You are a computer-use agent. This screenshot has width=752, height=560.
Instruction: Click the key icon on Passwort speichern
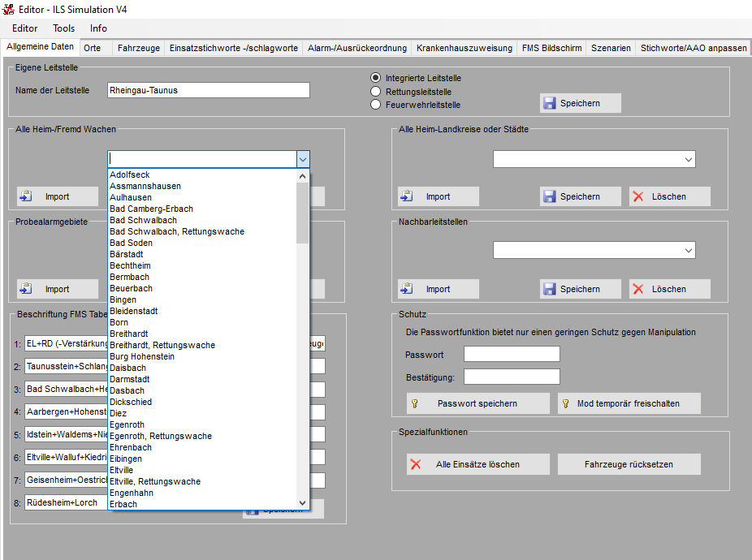coord(415,403)
